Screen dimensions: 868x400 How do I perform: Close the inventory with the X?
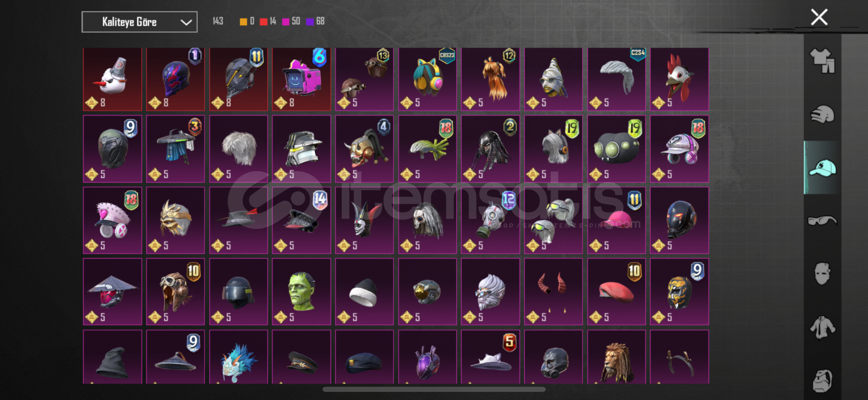click(819, 17)
